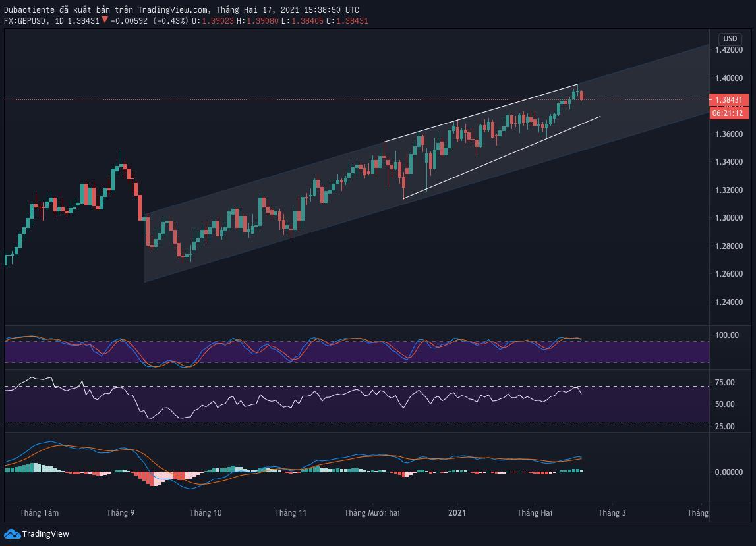Click the Tháng Tám time axis label
This screenshot has height=546, width=756.
click(39, 513)
